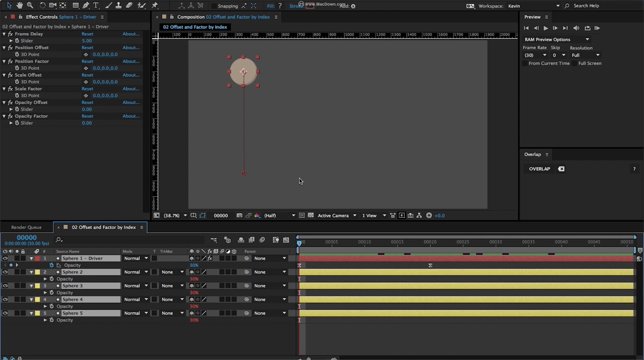Image resolution: width=644 pixels, height=360 pixels.
Task: Switch to the Render Queue tab
Action: (26, 227)
